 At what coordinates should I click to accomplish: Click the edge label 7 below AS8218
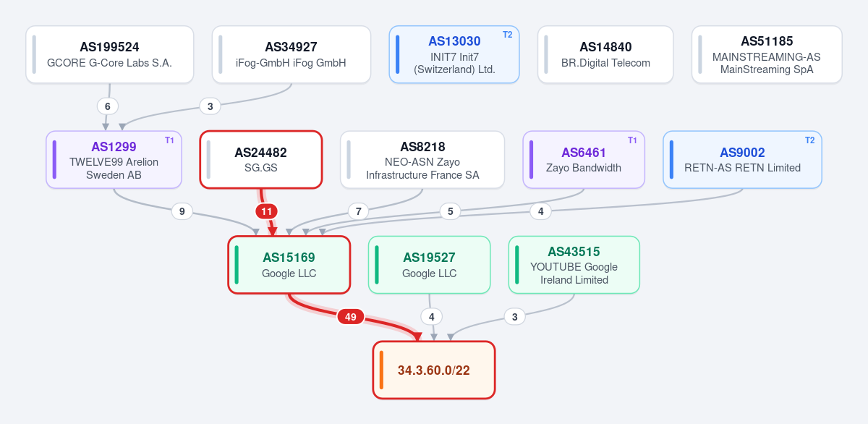coord(358,211)
